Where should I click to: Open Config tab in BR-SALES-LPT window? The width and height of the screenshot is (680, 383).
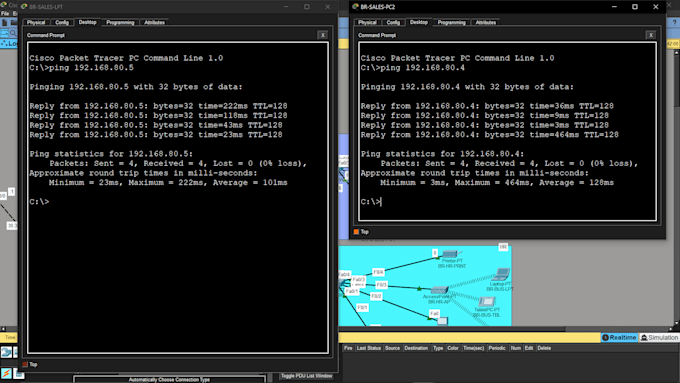(x=62, y=23)
